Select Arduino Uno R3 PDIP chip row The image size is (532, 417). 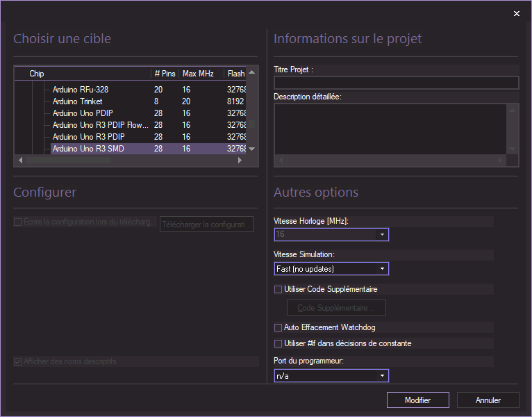click(x=148, y=137)
